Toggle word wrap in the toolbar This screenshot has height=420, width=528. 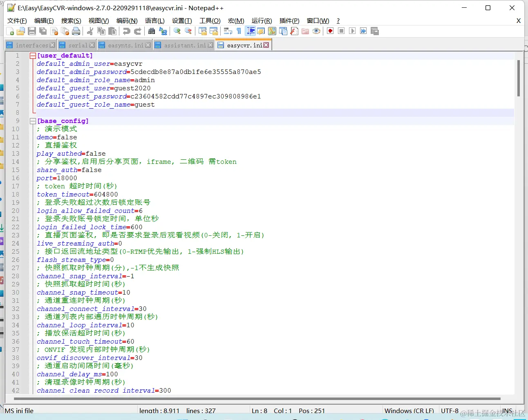coord(228,31)
